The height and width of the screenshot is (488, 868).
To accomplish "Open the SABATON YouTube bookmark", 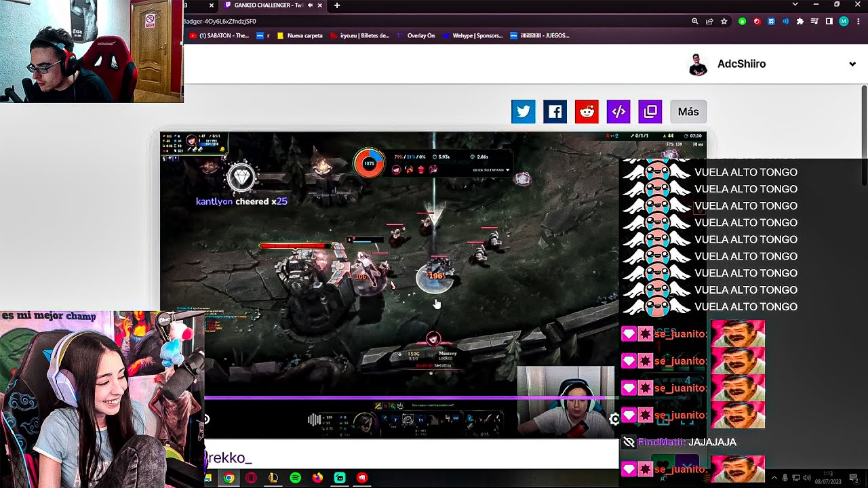I will tap(219, 36).
